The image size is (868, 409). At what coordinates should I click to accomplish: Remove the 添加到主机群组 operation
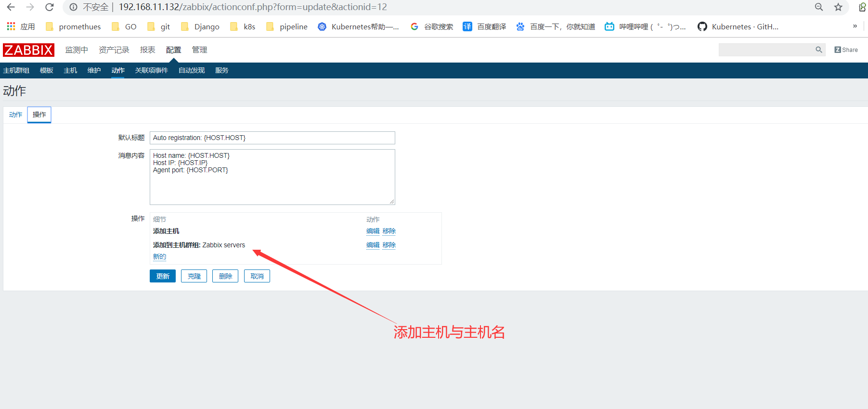pyautogui.click(x=389, y=245)
